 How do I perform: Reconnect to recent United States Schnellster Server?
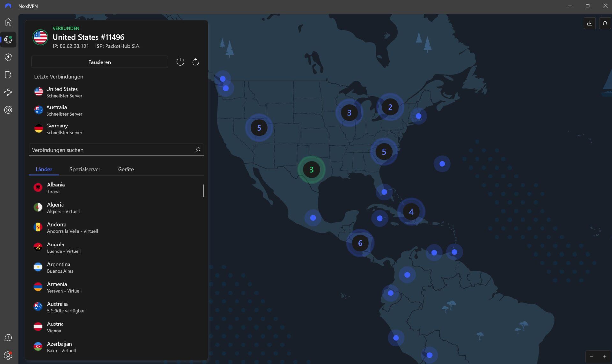pos(116,92)
